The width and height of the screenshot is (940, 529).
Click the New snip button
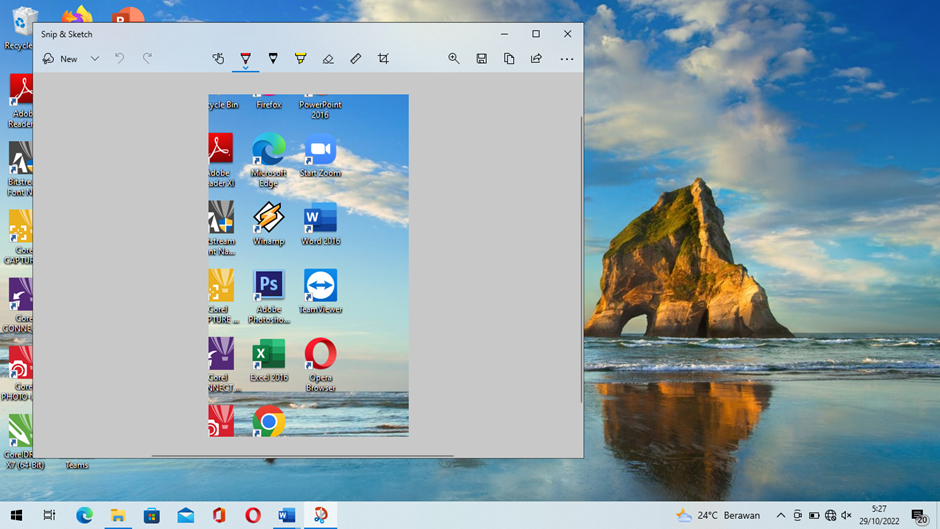60,59
